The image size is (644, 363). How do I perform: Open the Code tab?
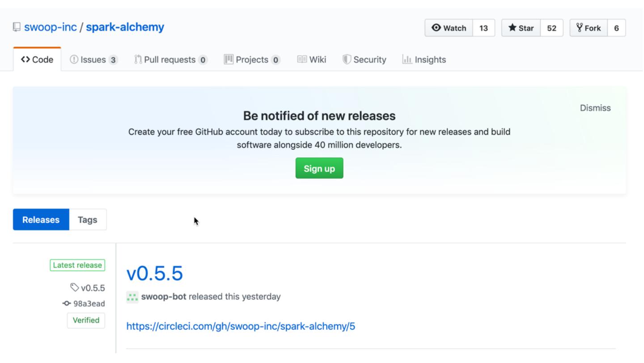tap(38, 60)
